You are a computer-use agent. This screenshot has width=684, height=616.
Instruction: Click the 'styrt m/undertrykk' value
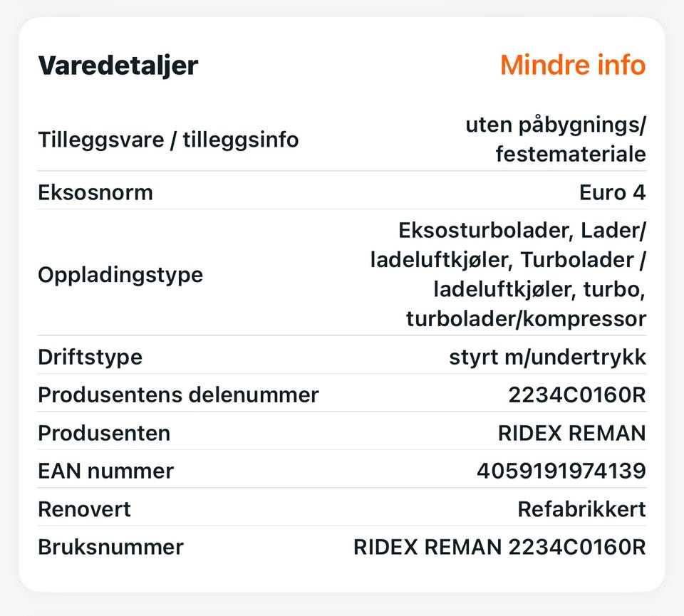(x=547, y=357)
